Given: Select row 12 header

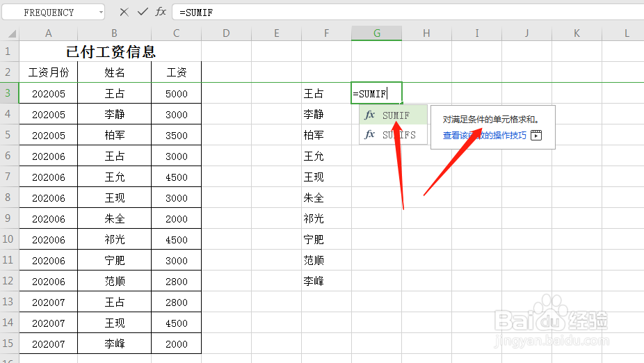Looking at the screenshot, I should click(x=10, y=281).
